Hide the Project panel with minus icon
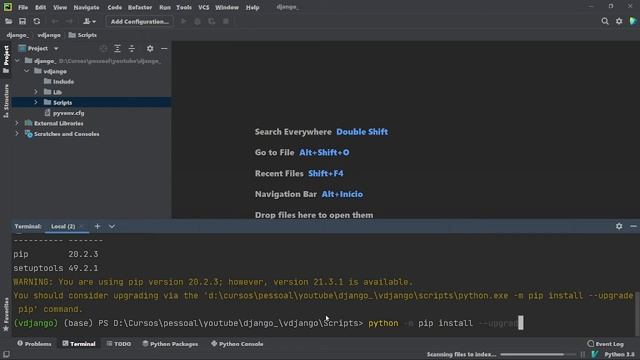Screen dimensions: 640x360 point(164,49)
